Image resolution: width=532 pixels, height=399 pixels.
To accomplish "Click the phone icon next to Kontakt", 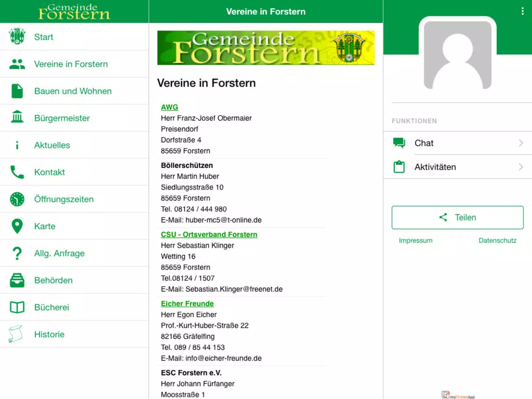I will (17, 172).
